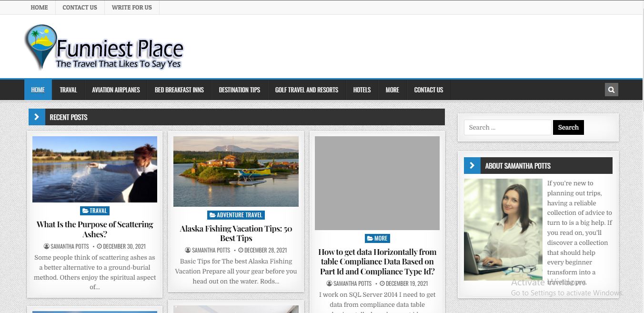Click the More category tag on post

click(377, 238)
